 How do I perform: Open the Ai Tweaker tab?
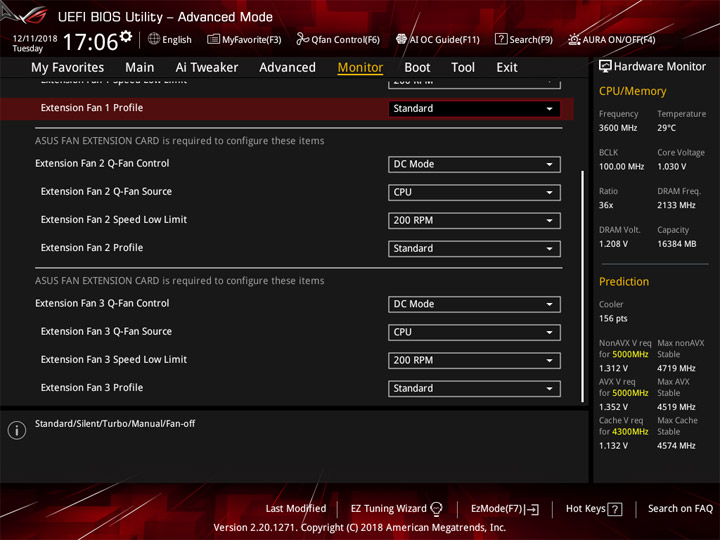207,68
